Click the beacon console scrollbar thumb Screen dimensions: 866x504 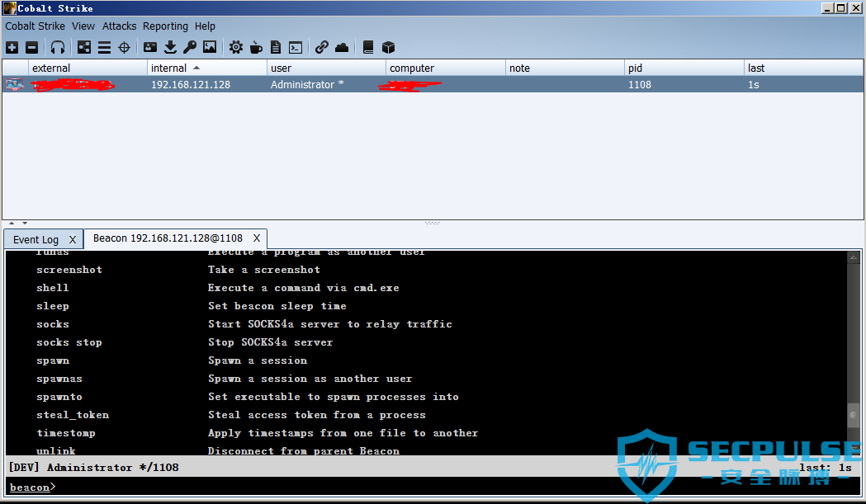[854, 415]
